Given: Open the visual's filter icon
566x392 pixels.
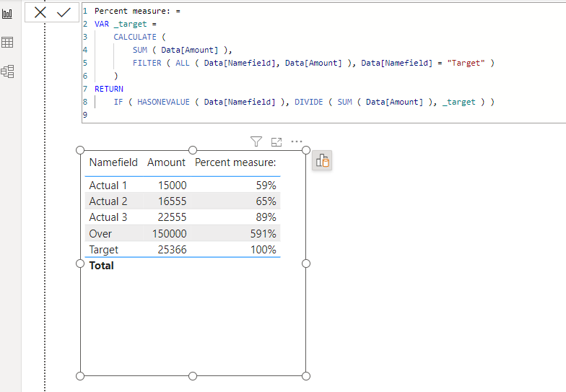Looking at the screenshot, I should (256, 141).
